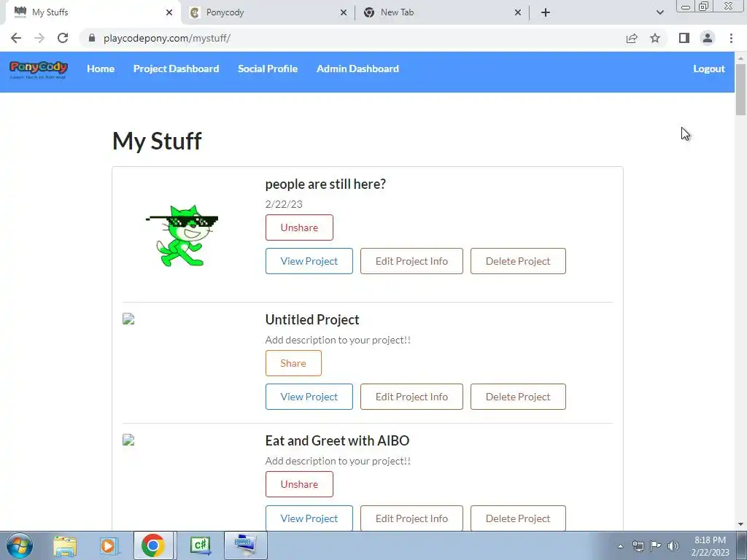The width and height of the screenshot is (747, 560).
Task: Click the Logout link
Action: coord(709,69)
